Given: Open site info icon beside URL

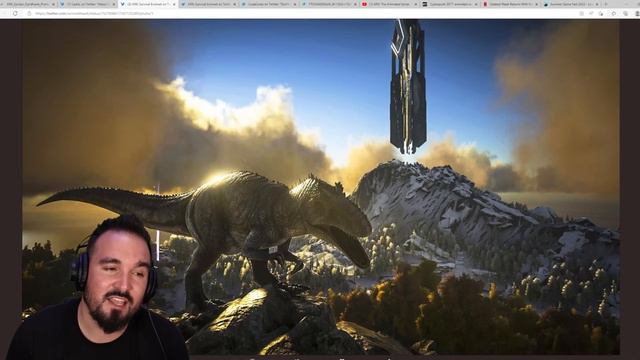Looking at the screenshot, I should 29,13.
